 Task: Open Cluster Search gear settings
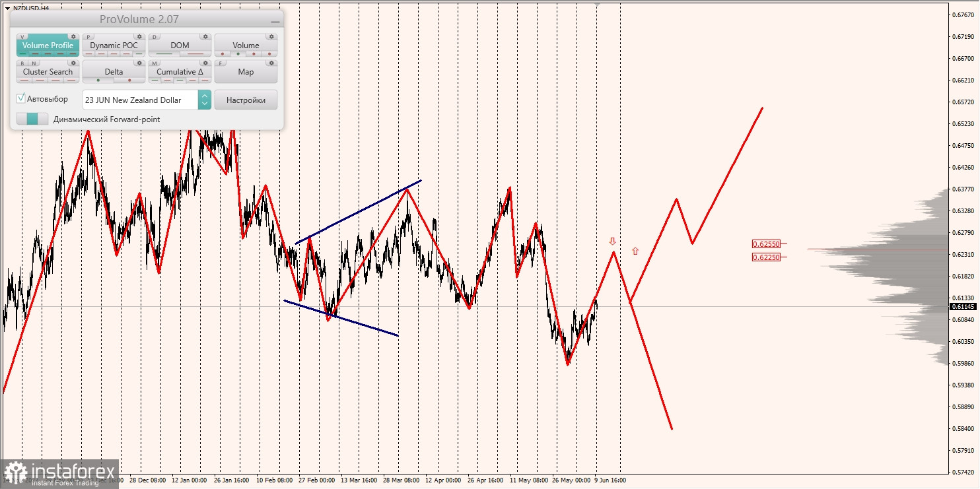(x=73, y=63)
